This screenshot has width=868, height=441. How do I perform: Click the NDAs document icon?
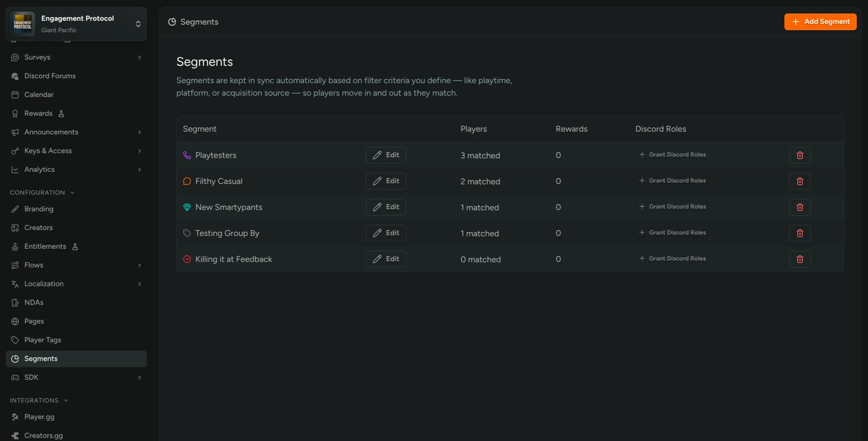(x=15, y=303)
